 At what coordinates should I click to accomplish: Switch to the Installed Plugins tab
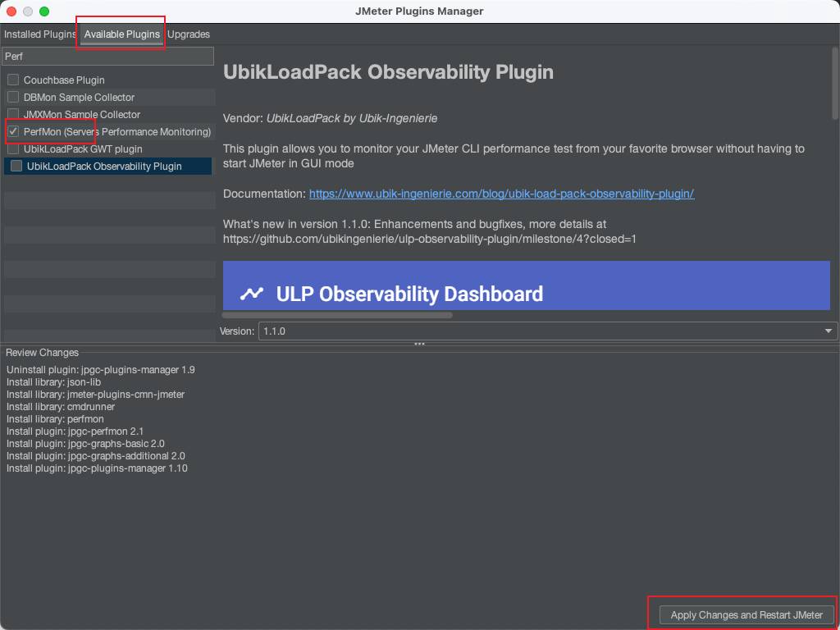point(39,34)
